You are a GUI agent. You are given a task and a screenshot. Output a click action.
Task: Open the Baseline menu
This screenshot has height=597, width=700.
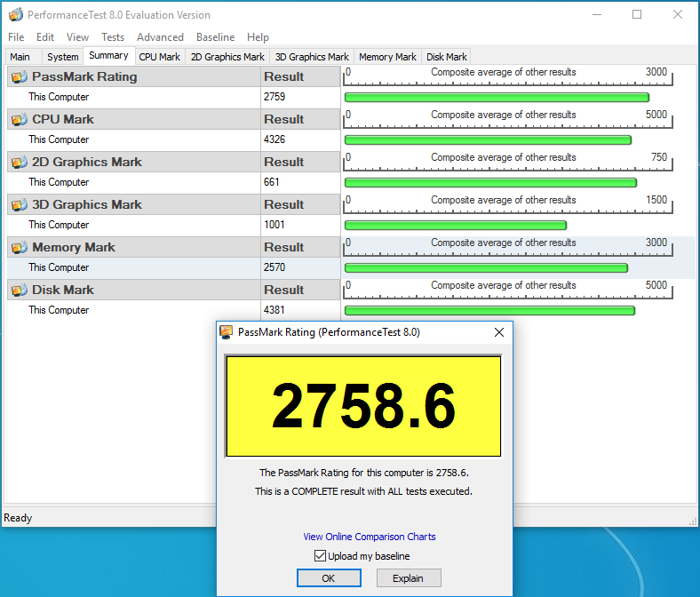point(215,37)
